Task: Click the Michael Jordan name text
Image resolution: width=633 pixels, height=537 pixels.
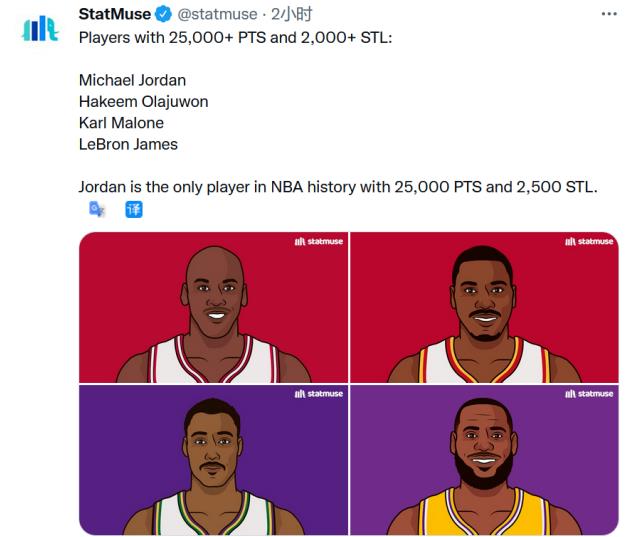Action: [132, 80]
